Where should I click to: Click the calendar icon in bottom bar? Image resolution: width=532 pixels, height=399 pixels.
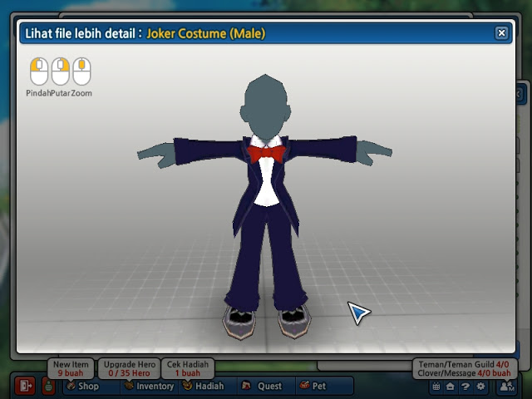coord(436,386)
